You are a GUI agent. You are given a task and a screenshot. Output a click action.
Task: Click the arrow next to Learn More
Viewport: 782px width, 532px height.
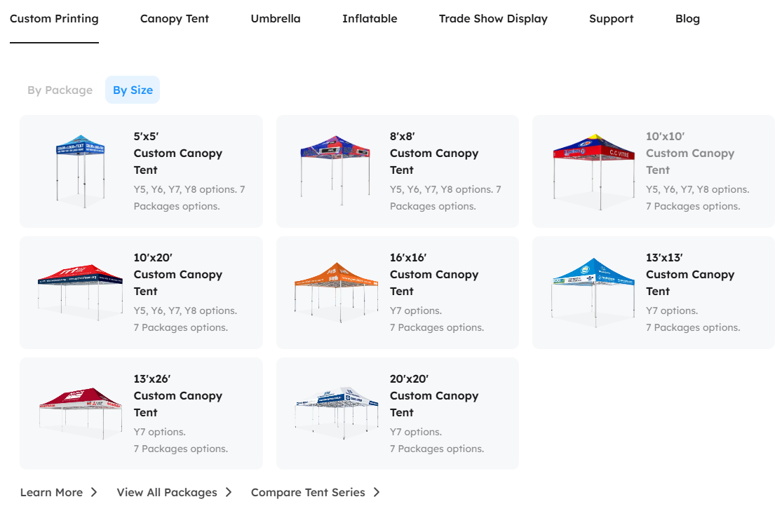94,492
